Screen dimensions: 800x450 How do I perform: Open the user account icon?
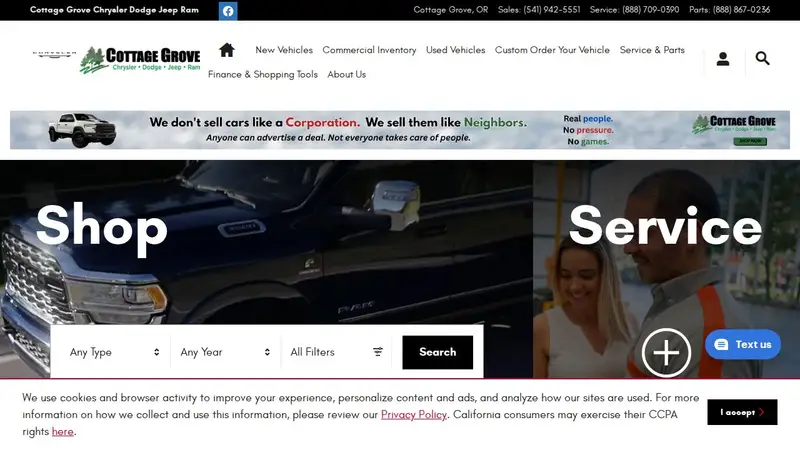(722, 59)
